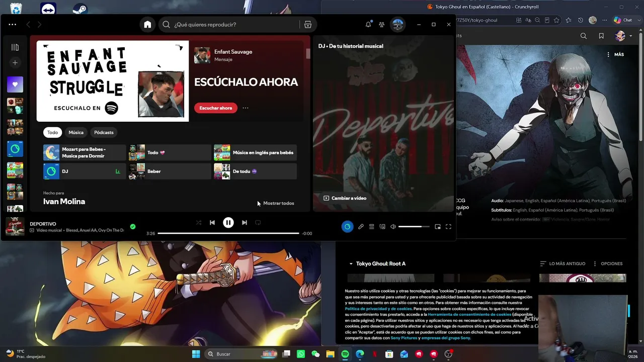Image resolution: width=644 pixels, height=362 pixels.
Task: Click Mostrar todos link
Action: tap(279, 203)
